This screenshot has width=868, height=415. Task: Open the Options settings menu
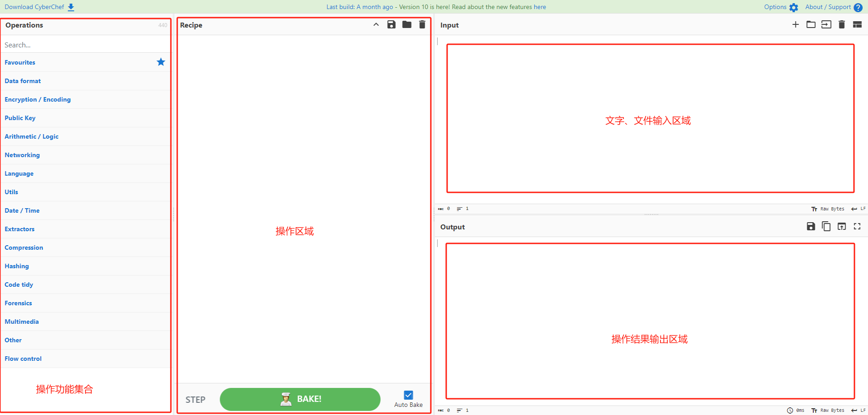click(x=781, y=7)
